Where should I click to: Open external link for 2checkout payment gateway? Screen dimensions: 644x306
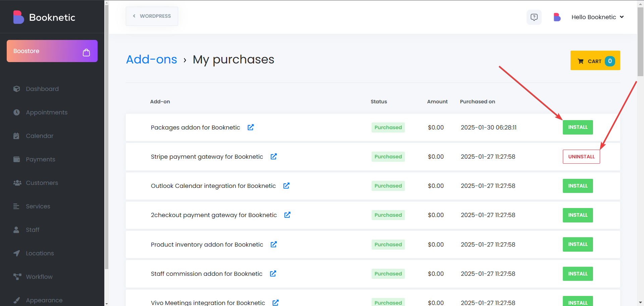[287, 215]
